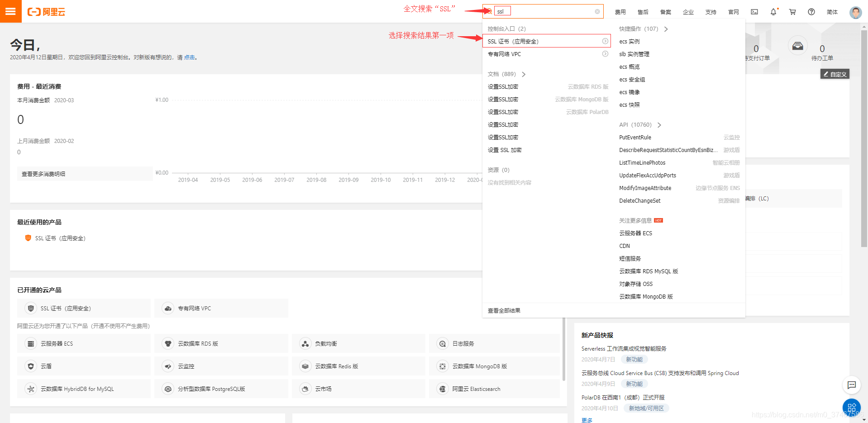Open the blue floating tools grid button
Image resolution: width=868 pixels, height=423 pixels.
click(852, 408)
